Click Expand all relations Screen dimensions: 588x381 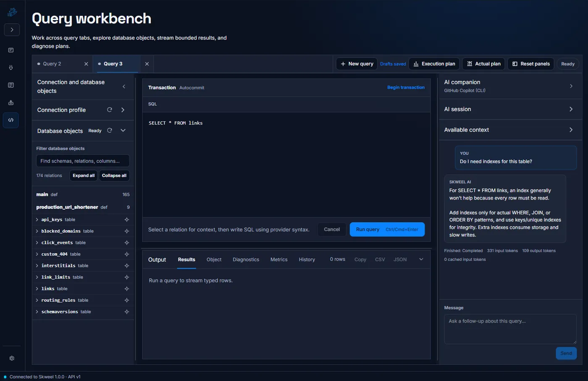coord(84,176)
